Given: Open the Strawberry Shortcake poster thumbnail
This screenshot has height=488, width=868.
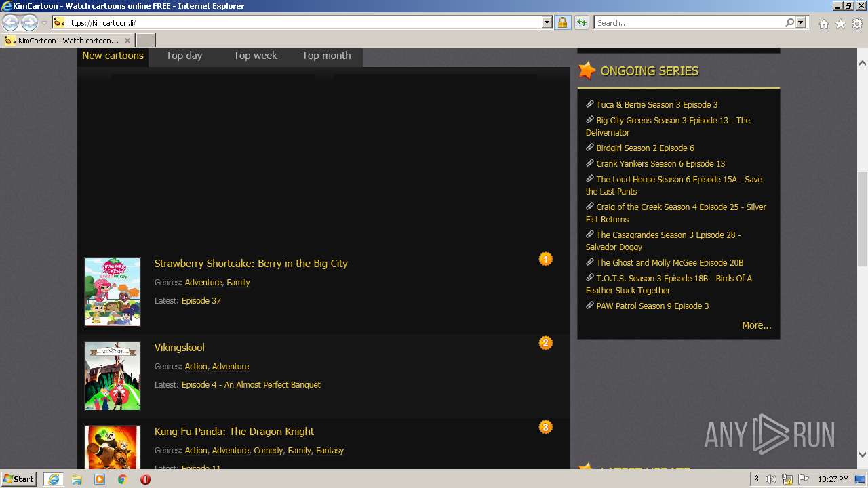Looking at the screenshot, I should coord(113,292).
